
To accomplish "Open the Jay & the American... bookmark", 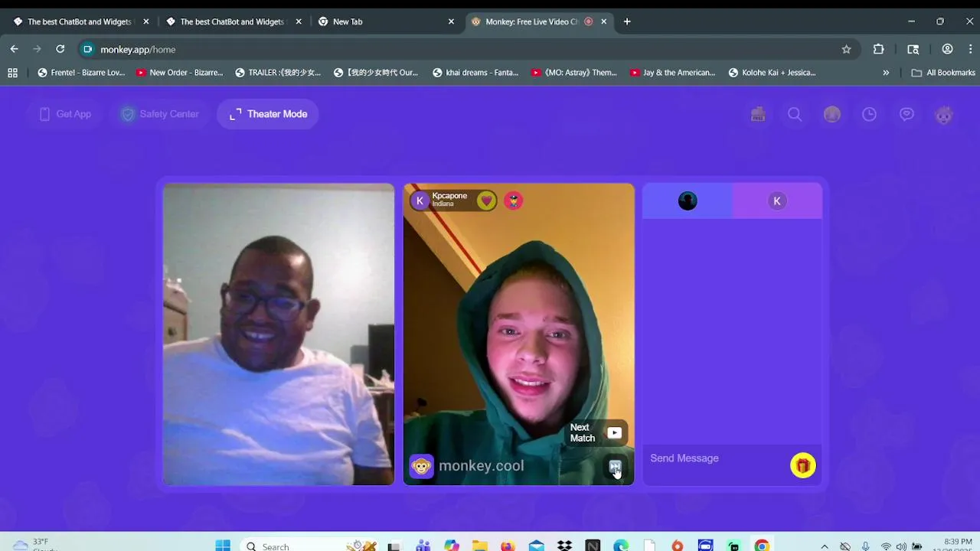I will coord(672,73).
